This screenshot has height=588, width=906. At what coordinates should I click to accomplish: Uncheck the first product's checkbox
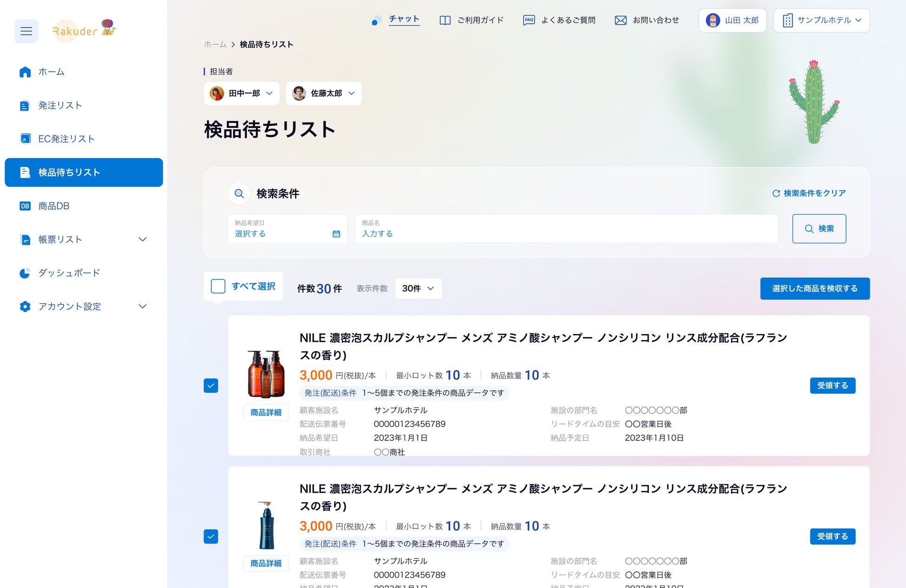[x=211, y=385]
